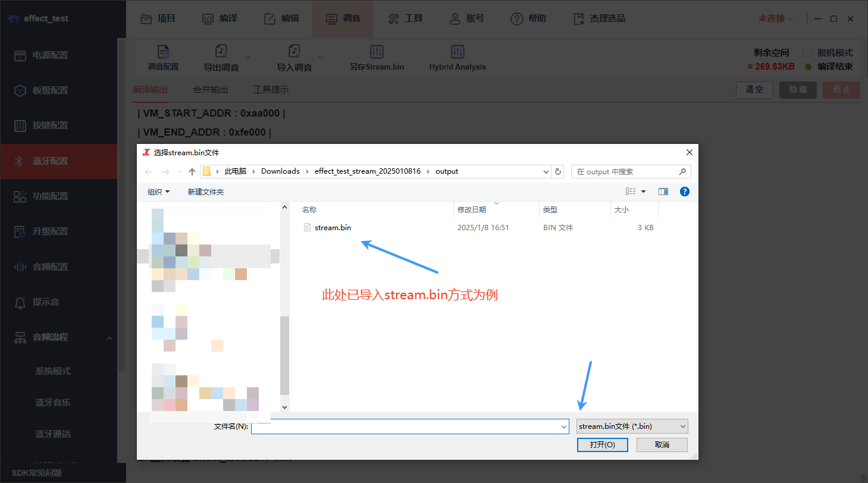The image size is (868, 483).
Task: Open the file type filter dropdown
Action: [x=632, y=426]
